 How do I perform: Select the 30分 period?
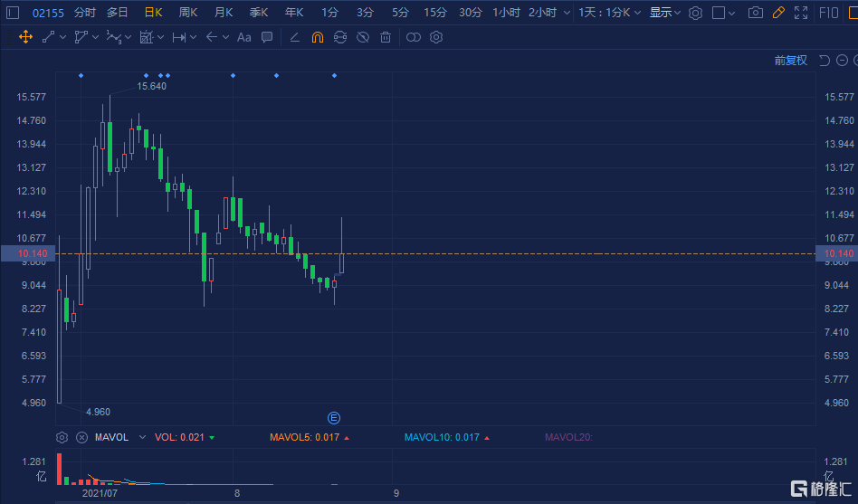(471, 13)
